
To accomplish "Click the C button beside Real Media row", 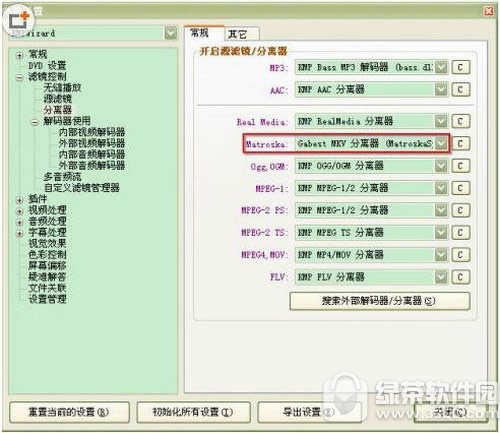I will (461, 121).
